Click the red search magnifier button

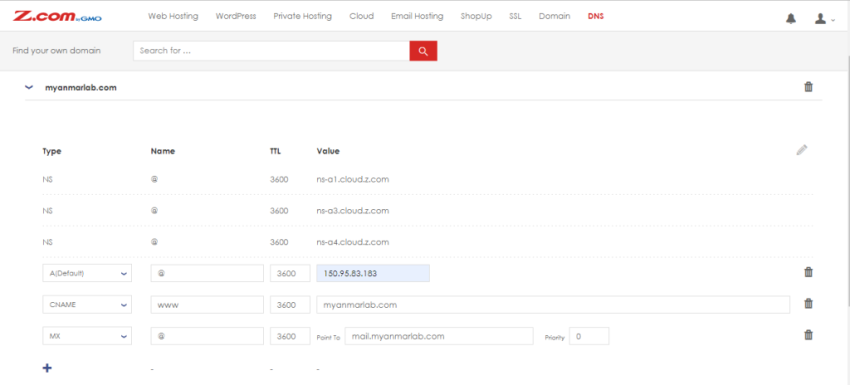[423, 51]
